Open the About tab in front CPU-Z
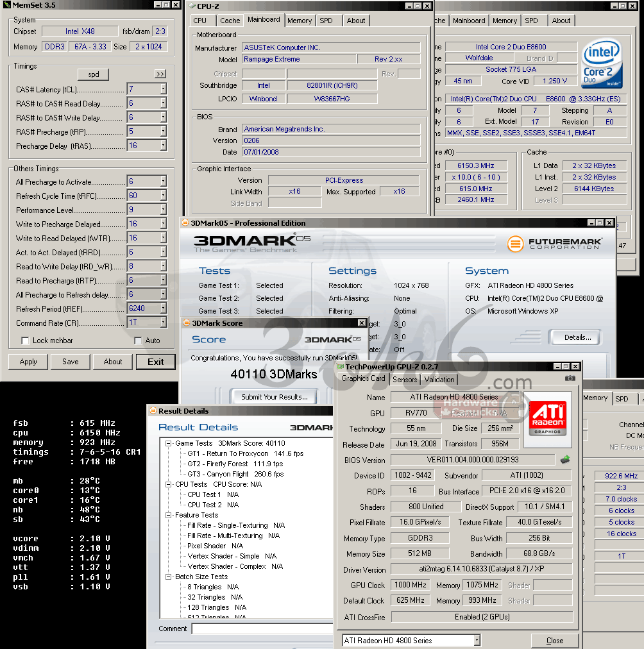Viewport: 644px width, 649px height. click(356, 21)
